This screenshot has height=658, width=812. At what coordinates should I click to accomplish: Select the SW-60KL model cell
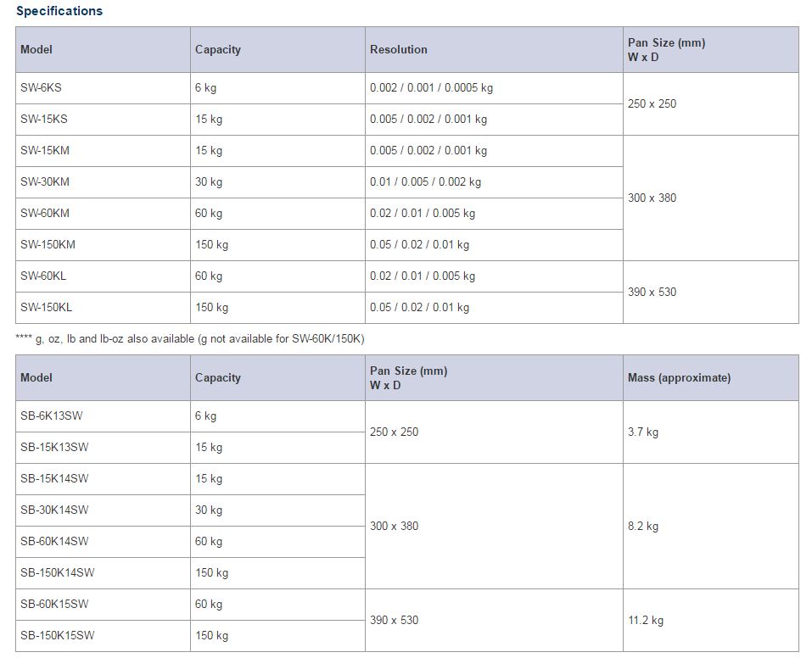(103, 276)
